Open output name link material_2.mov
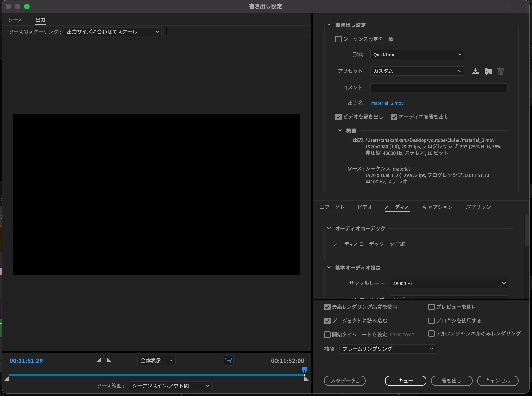Image resolution: width=532 pixels, height=396 pixels. pos(387,103)
